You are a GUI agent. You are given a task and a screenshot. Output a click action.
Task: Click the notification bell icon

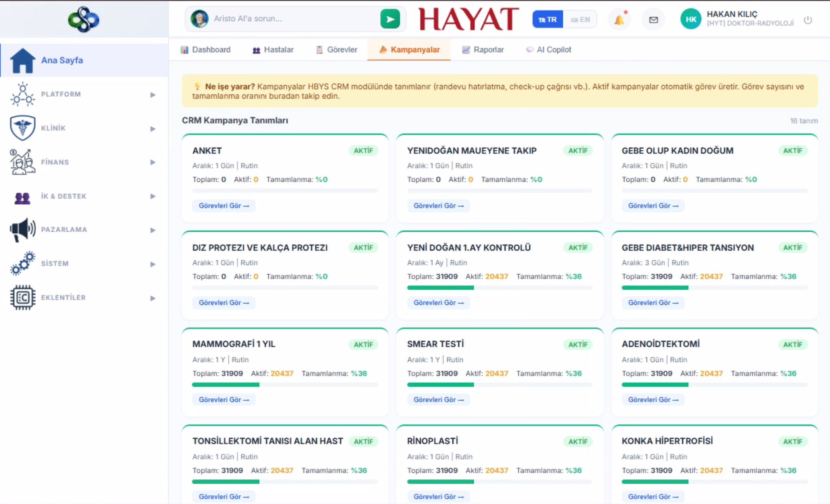[x=619, y=19]
